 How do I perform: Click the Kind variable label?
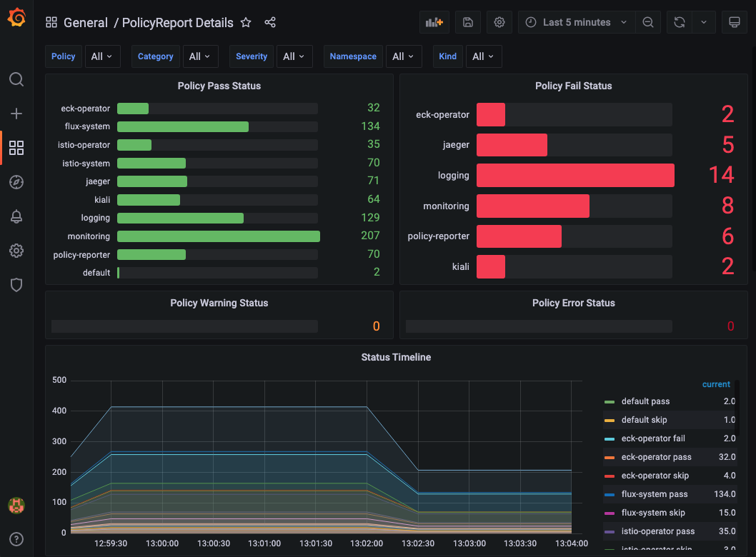point(448,56)
